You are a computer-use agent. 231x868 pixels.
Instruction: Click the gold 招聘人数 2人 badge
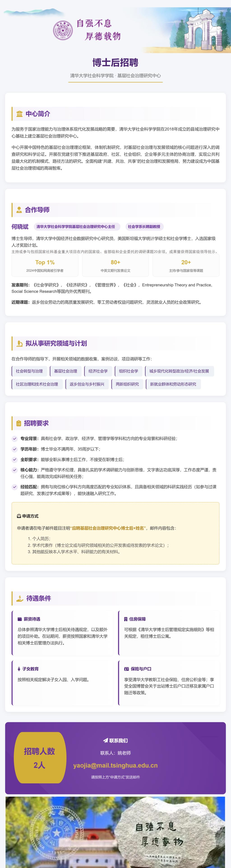point(39,758)
